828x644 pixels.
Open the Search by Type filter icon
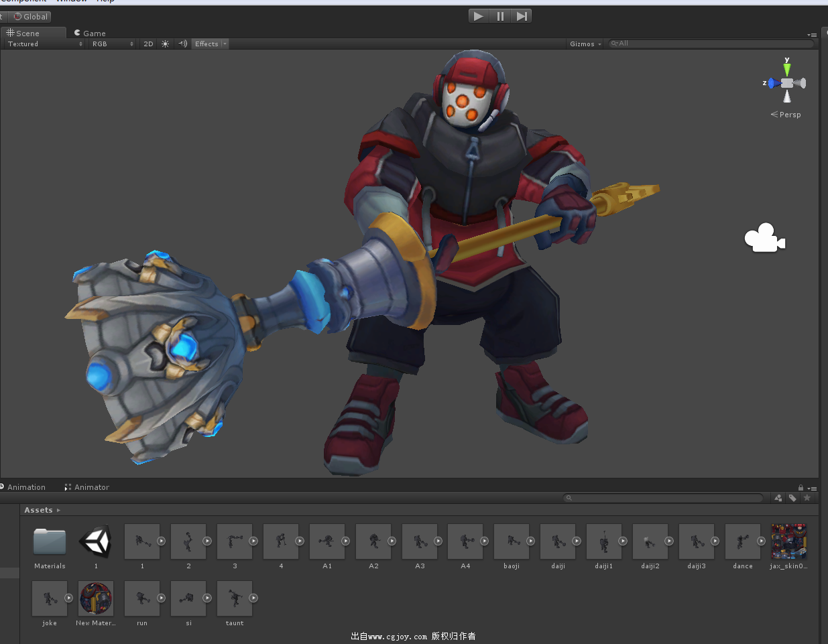coord(778,498)
